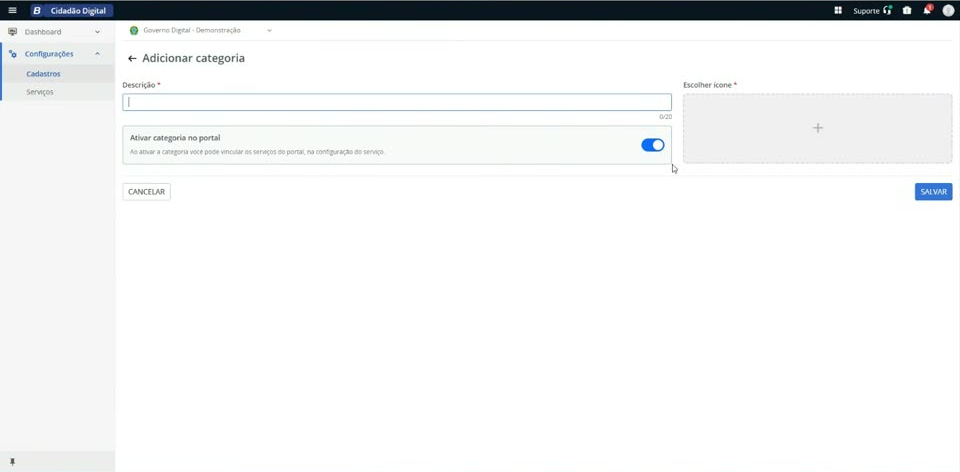
Task: Click the 0/20 character counter
Action: [x=666, y=116]
